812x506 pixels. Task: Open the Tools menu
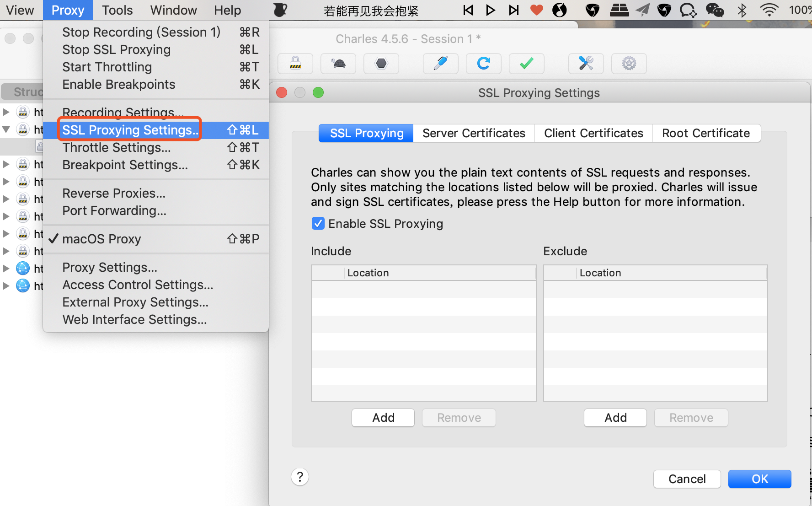click(117, 10)
